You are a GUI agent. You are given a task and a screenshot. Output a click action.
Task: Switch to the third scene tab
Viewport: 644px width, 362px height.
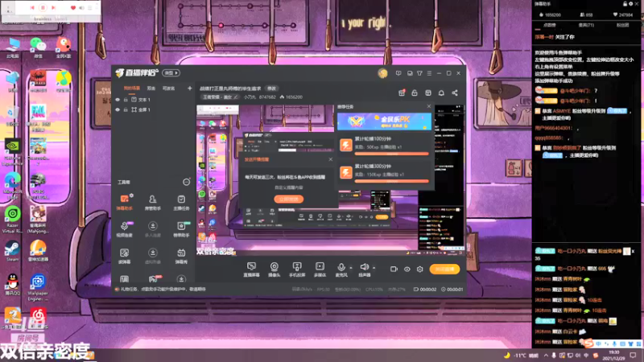pos(169,88)
